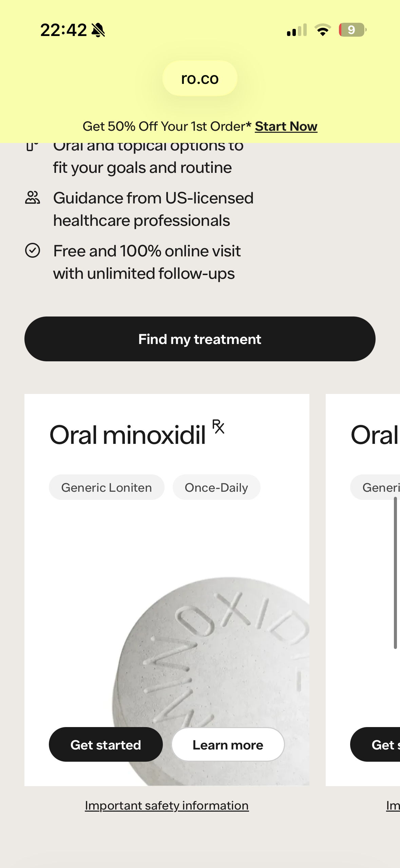Tap the ro.co address bar
The image size is (400, 868).
click(x=200, y=78)
